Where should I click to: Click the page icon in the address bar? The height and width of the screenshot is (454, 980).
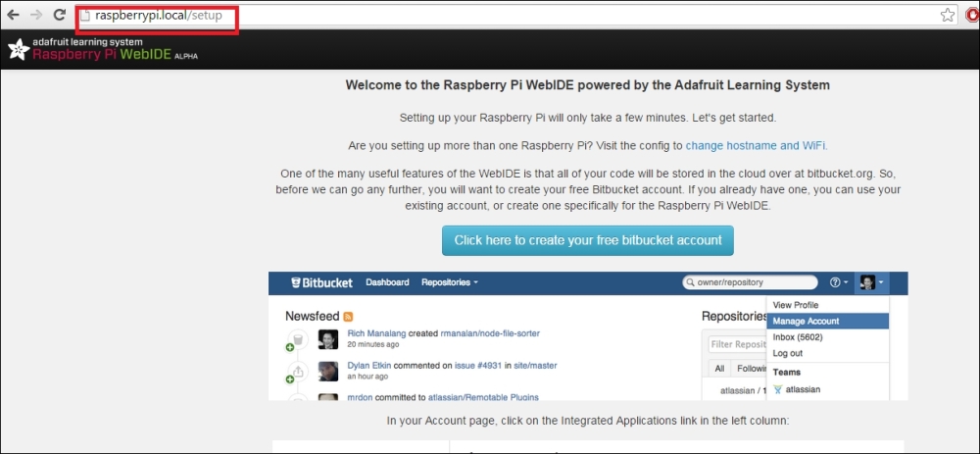pyautogui.click(x=85, y=15)
